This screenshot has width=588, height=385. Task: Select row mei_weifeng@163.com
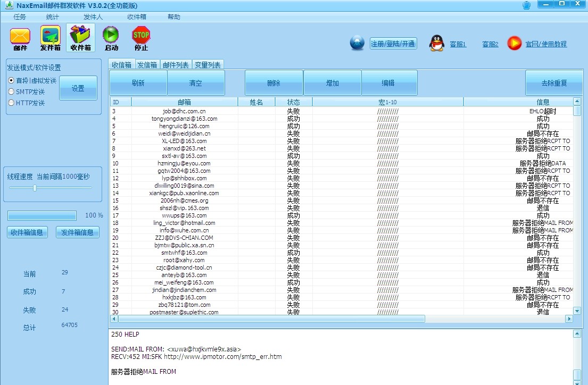coord(342,282)
